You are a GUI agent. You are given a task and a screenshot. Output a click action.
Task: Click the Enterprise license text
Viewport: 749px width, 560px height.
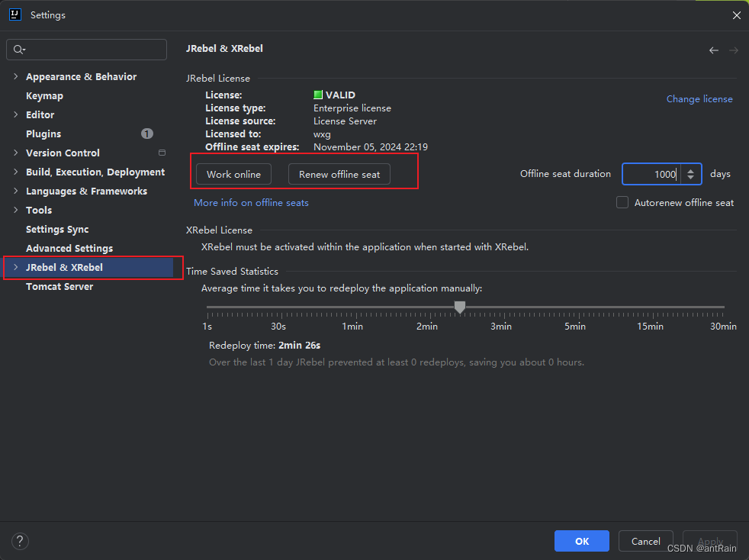tap(352, 108)
